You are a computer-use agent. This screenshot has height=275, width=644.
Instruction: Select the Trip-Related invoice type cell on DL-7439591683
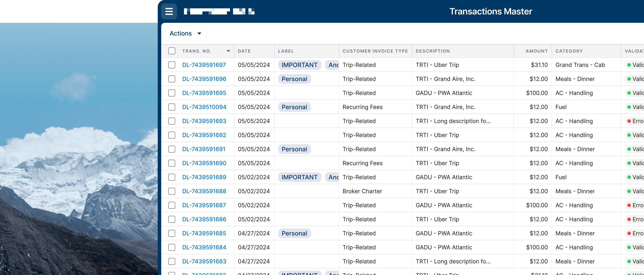coord(359,261)
